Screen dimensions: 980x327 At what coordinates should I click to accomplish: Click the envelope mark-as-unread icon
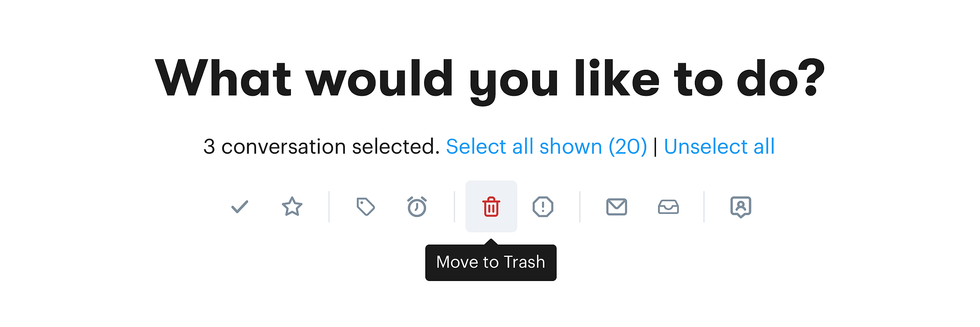tap(616, 207)
